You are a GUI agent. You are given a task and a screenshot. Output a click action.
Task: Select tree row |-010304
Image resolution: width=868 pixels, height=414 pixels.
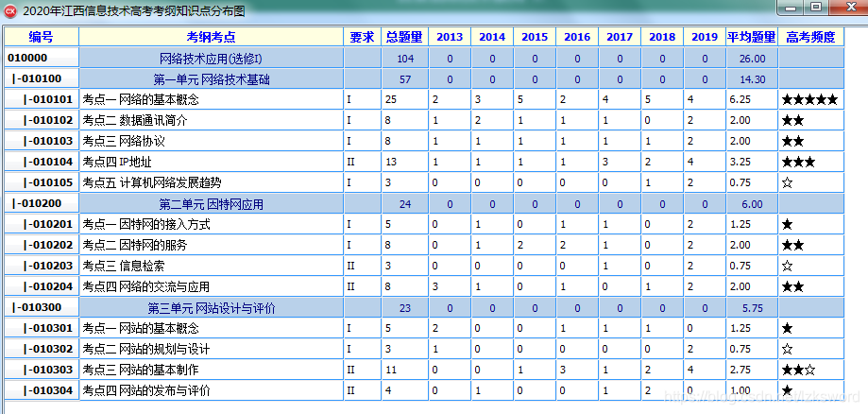coord(42,390)
